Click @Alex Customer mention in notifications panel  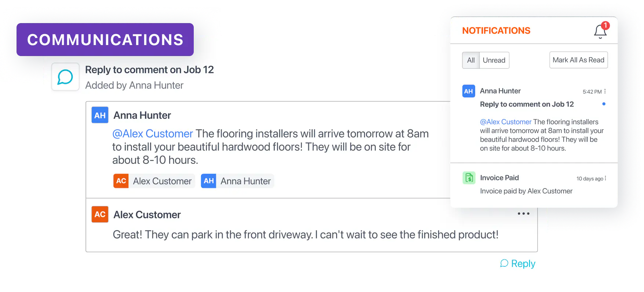[506, 122]
